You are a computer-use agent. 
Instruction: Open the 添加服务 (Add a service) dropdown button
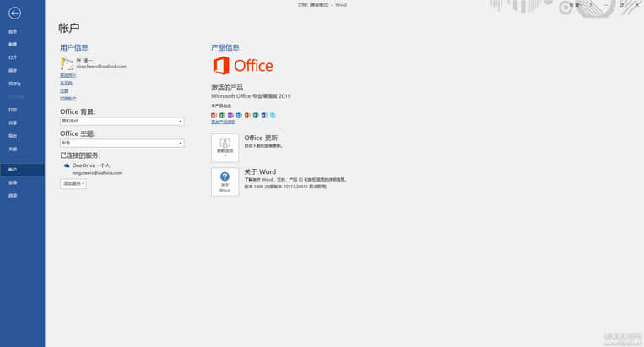point(73,183)
